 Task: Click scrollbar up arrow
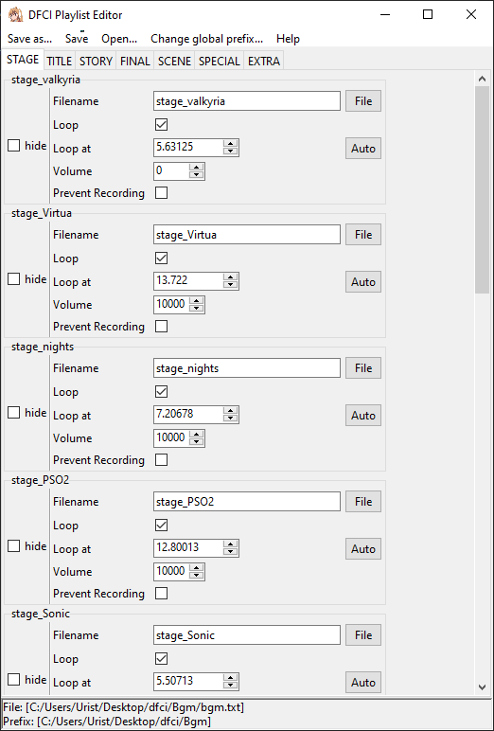pyautogui.click(x=482, y=79)
